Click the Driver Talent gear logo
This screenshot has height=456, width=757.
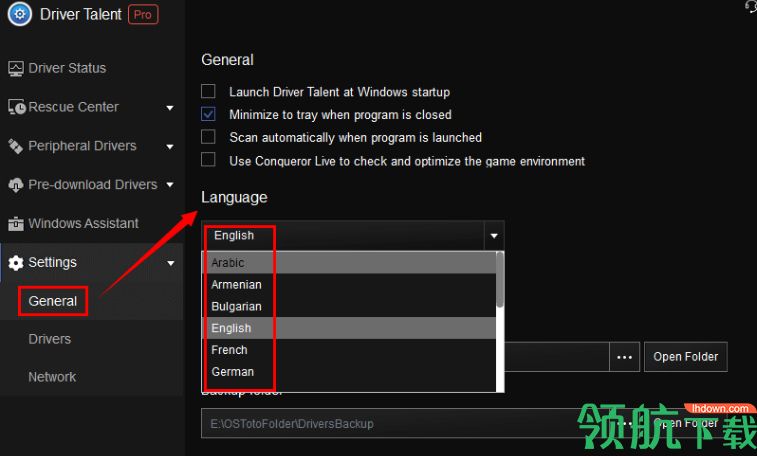coord(20,14)
